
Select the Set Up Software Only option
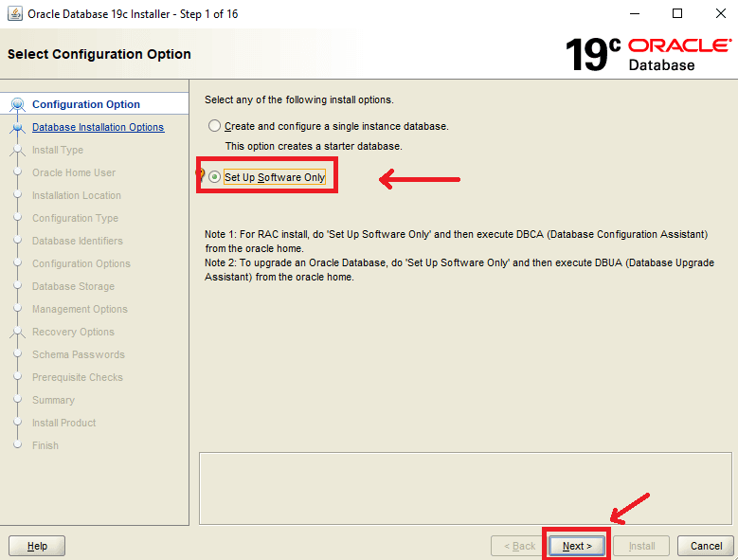click(x=215, y=177)
